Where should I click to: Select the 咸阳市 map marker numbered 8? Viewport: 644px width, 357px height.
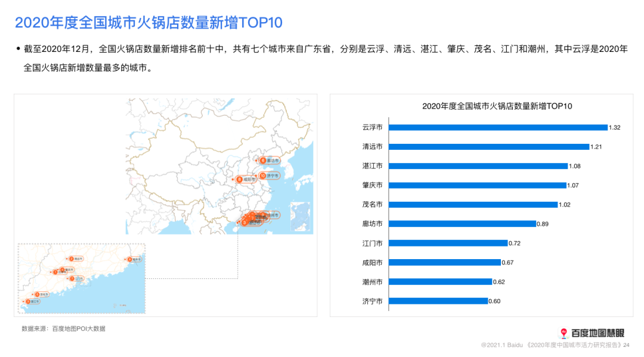tap(239, 179)
